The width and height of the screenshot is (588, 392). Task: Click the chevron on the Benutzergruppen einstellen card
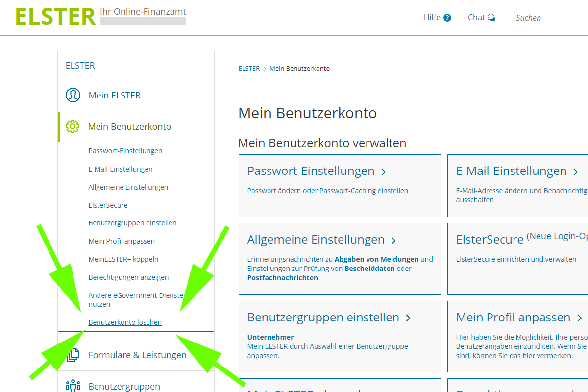click(x=408, y=318)
